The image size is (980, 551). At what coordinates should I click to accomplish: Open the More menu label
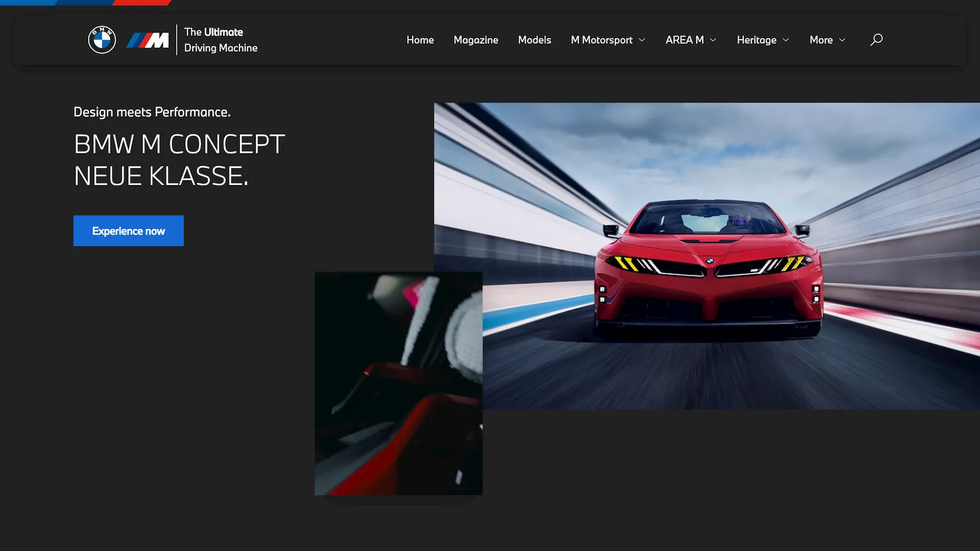pos(821,40)
